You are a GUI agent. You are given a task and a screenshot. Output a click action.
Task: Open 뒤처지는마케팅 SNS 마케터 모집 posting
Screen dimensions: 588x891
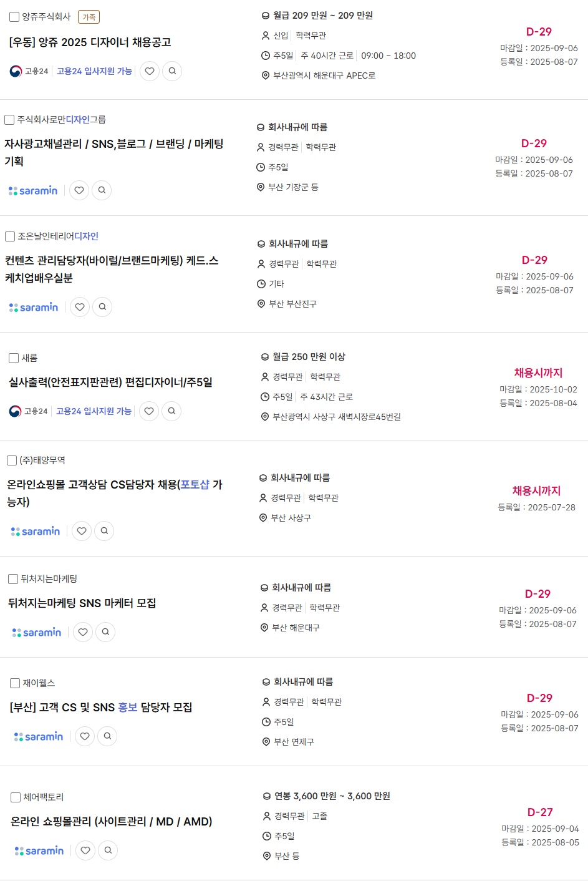(x=82, y=603)
